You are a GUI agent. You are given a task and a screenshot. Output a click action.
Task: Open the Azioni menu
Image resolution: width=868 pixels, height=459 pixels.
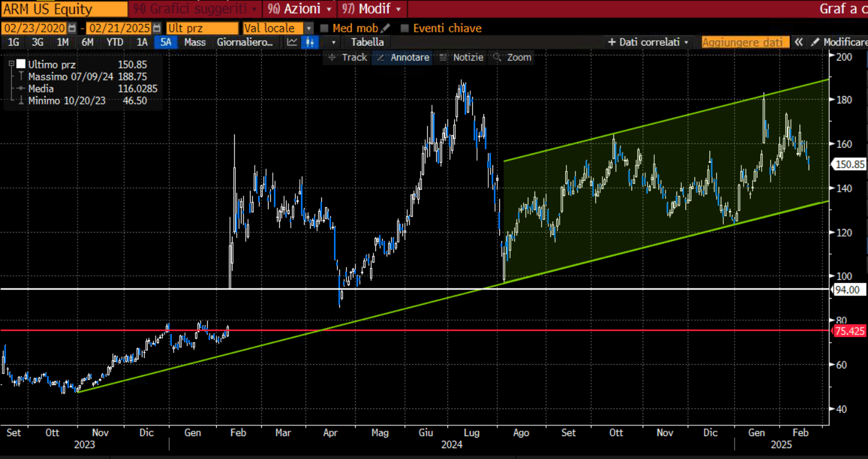(300, 9)
